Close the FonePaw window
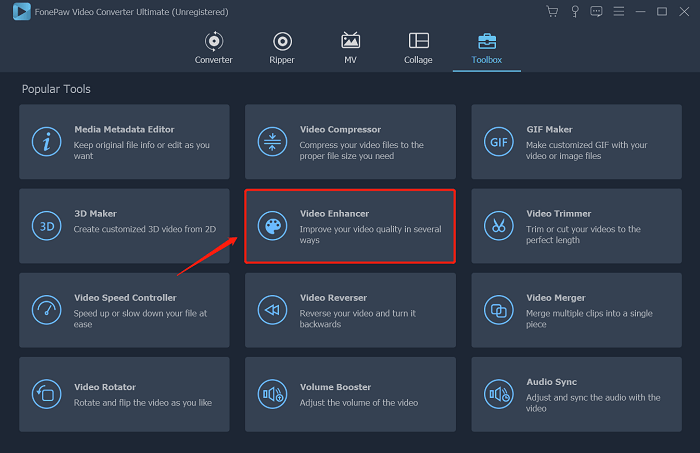 [684, 12]
